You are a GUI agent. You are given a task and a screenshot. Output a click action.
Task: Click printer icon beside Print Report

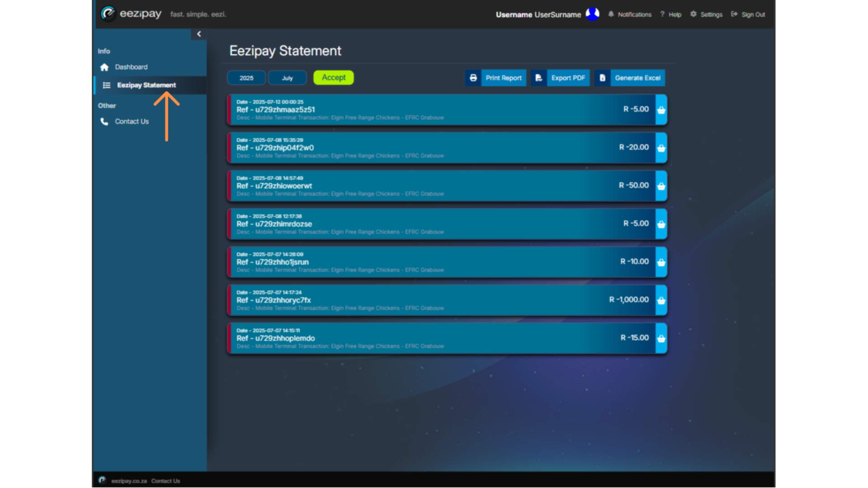tap(473, 78)
